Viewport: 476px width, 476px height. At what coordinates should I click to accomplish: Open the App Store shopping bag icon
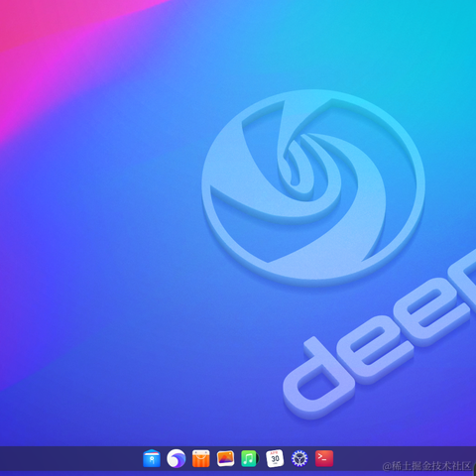coord(201,458)
